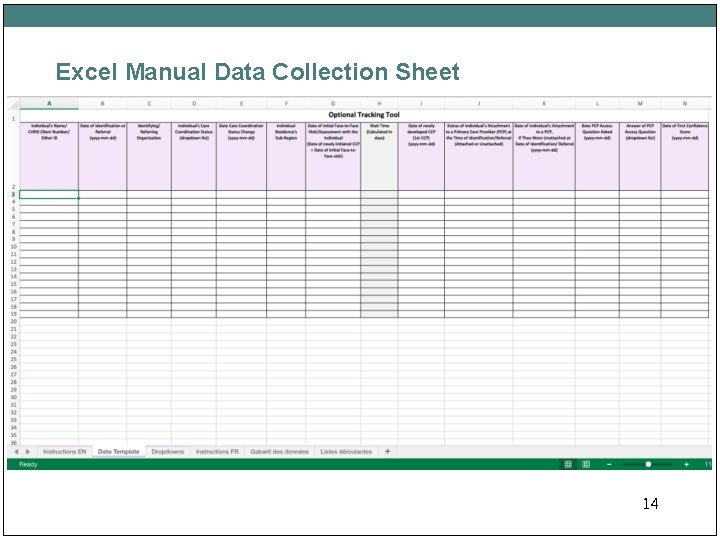Select row 10 header
This screenshot has height=540, width=720.
(x=13, y=247)
